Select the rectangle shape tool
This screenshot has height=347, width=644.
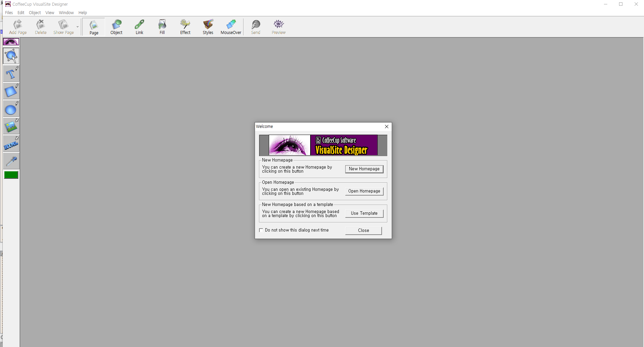(11, 91)
